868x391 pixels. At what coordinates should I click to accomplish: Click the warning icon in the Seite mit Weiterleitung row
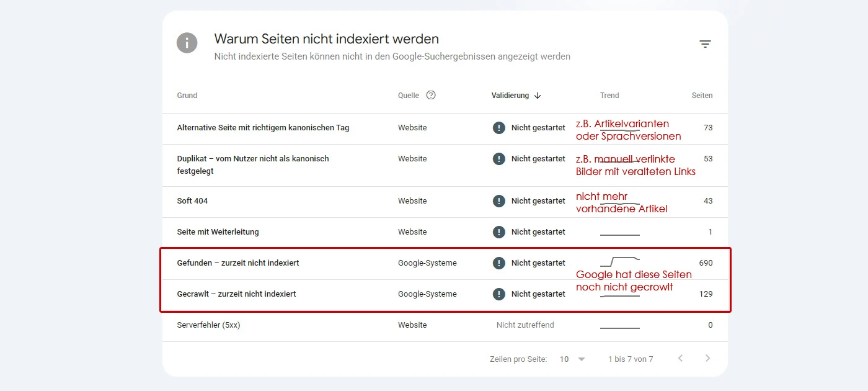[499, 232]
